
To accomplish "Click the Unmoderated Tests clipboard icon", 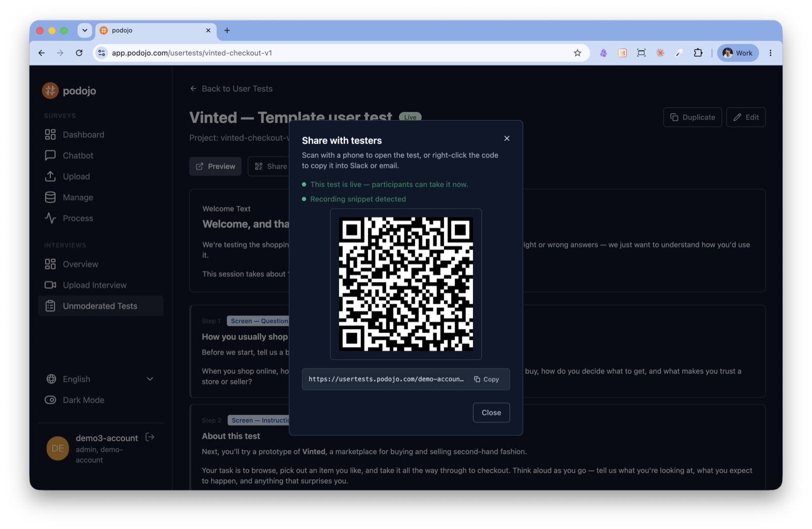I will point(50,306).
